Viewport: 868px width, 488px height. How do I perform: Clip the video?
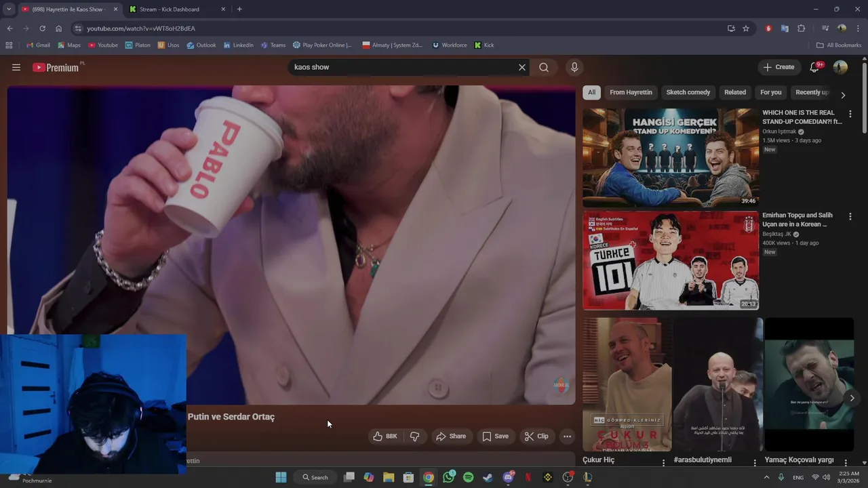click(x=536, y=436)
